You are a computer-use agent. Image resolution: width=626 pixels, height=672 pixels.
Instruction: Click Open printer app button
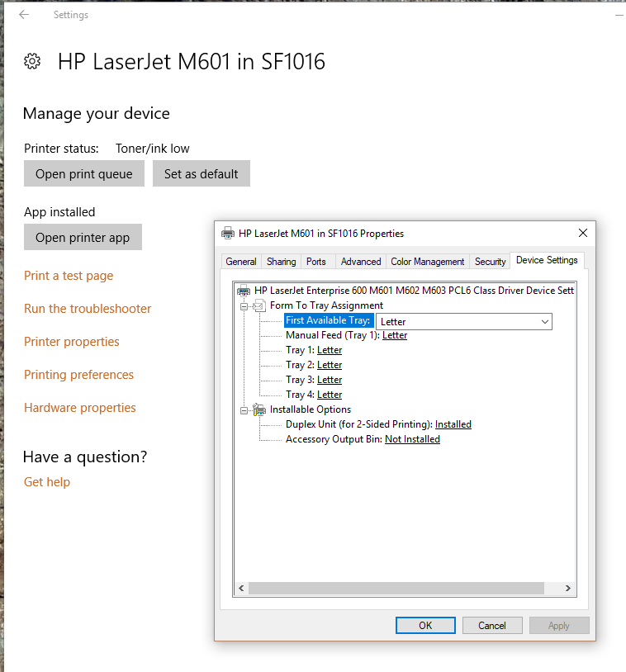(83, 237)
